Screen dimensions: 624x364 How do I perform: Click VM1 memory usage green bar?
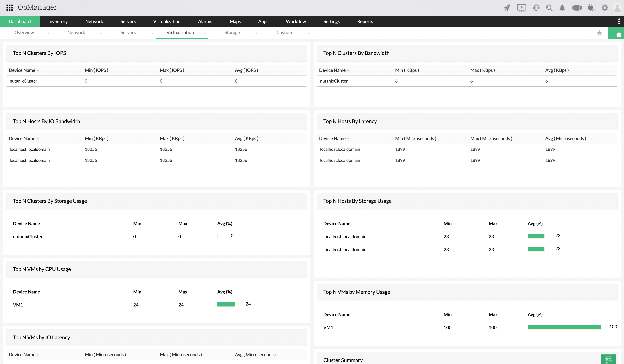pos(564,327)
